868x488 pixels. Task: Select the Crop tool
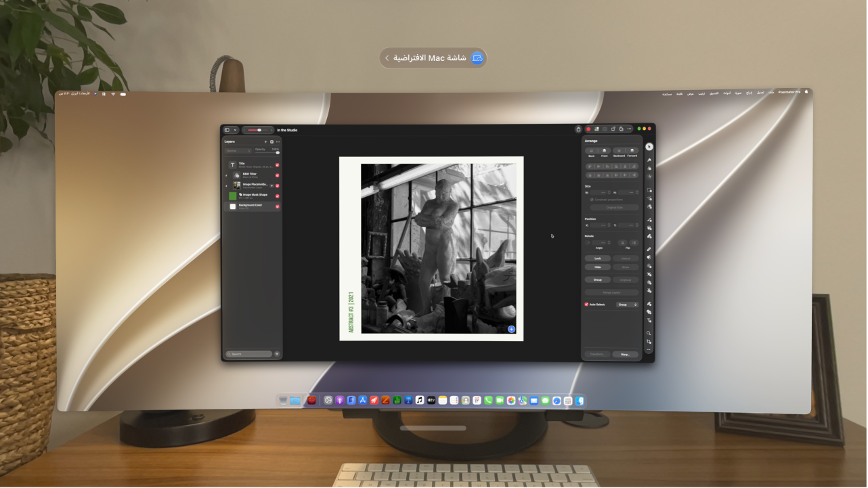649,342
